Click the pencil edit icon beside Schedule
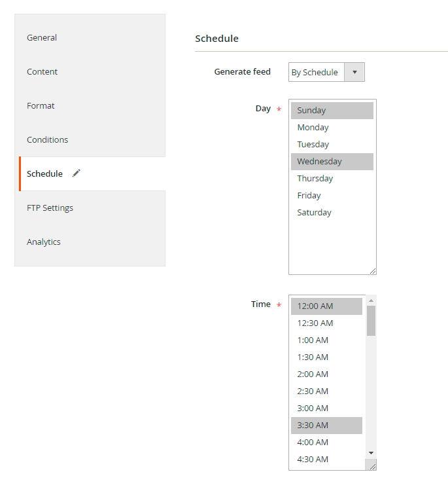Image resolution: width=448 pixels, height=491 pixels. click(77, 173)
